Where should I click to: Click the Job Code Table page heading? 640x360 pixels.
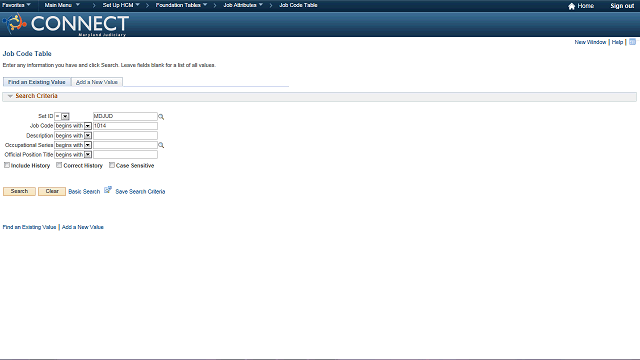[x=27, y=53]
